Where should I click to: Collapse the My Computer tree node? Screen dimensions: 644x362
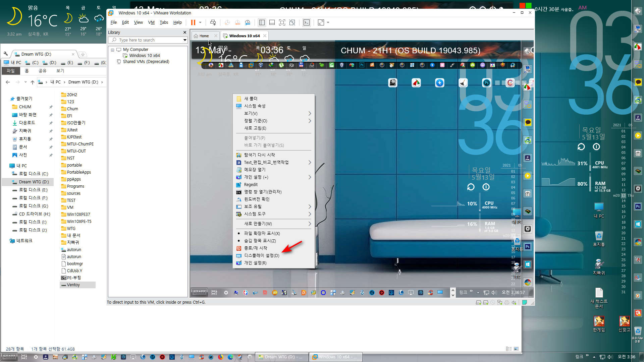pos(113,50)
